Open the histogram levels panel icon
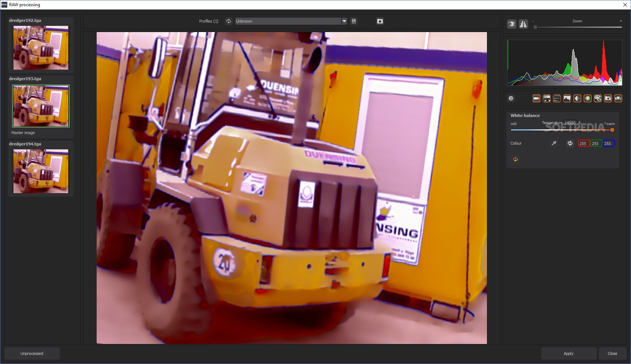The height and width of the screenshot is (364, 631). (567, 98)
